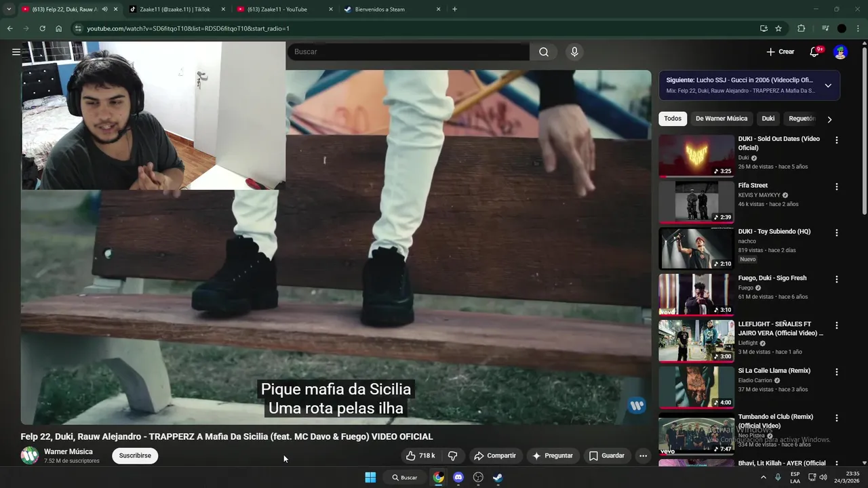868x488 pixels.
Task: Select the Reguetón filter chip
Action: (x=802, y=119)
